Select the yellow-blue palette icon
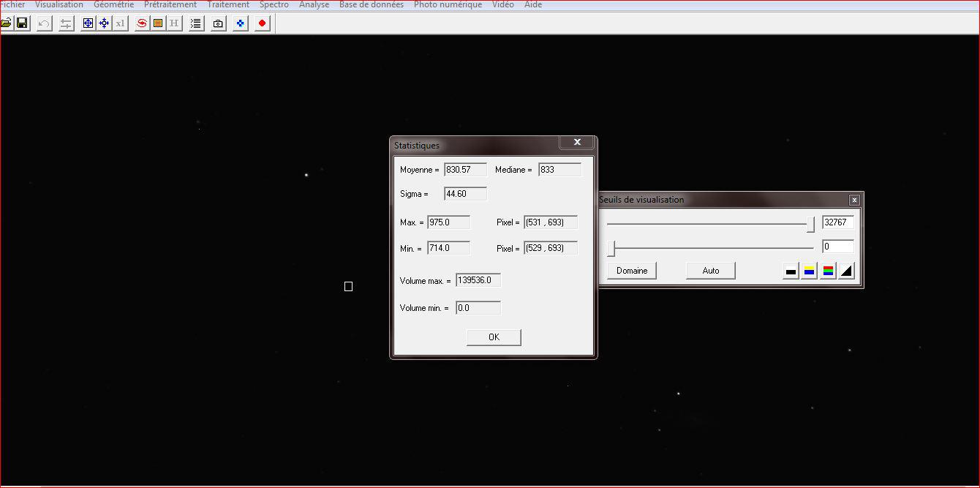The image size is (980, 488). [x=810, y=271]
